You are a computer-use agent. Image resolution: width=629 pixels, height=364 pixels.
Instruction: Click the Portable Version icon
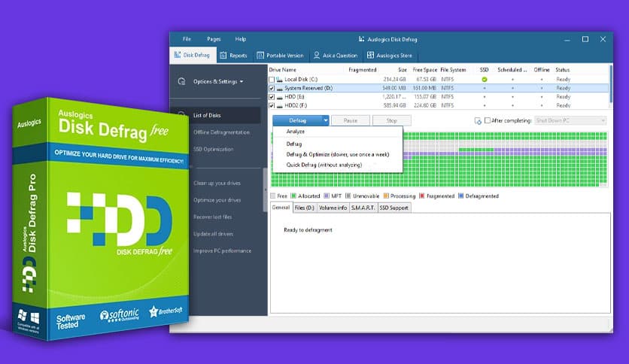pyautogui.click(x=260, y=56)
